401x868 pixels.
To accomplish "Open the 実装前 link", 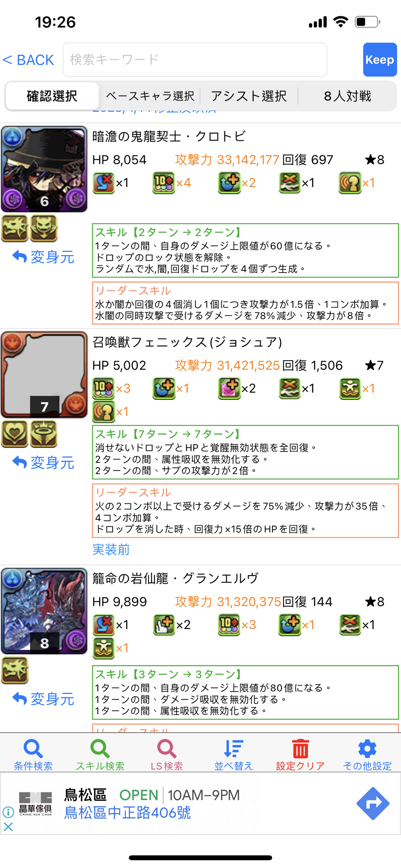I will [111, 550].
